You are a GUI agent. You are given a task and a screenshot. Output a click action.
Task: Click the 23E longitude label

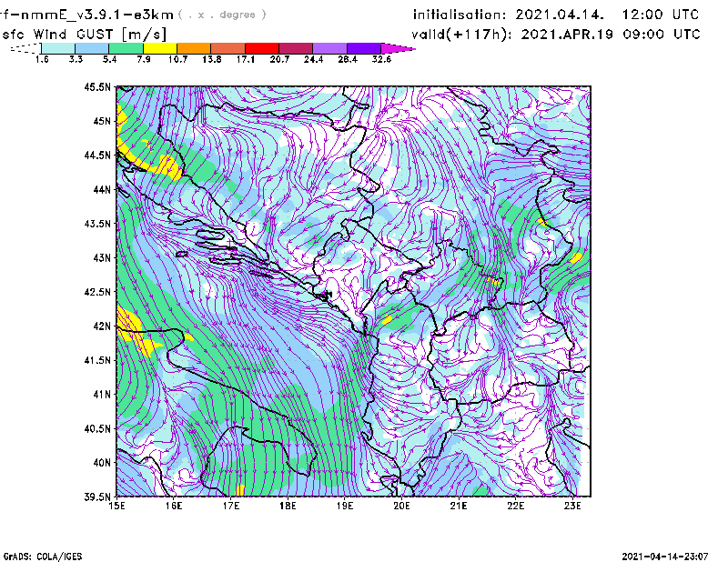pos(572,506)
